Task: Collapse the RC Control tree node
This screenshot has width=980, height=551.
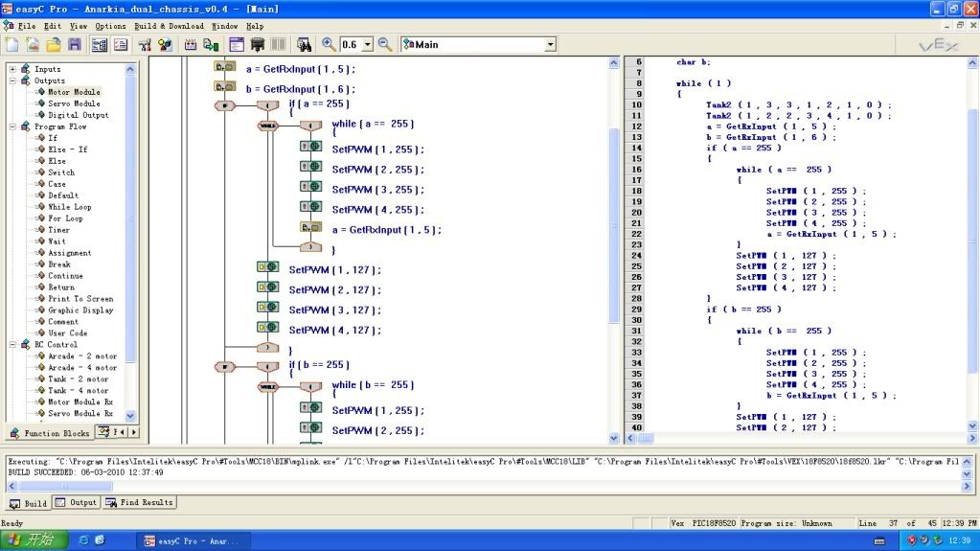Action: point(12,345)
